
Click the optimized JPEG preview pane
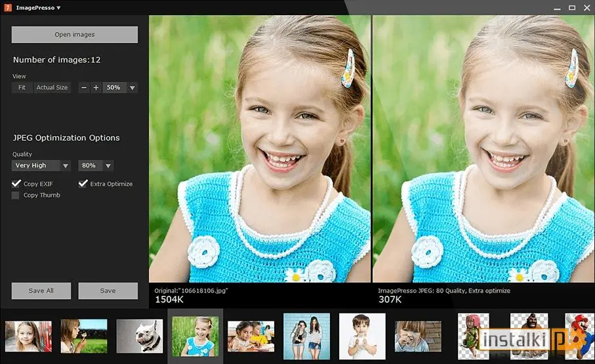483,149
